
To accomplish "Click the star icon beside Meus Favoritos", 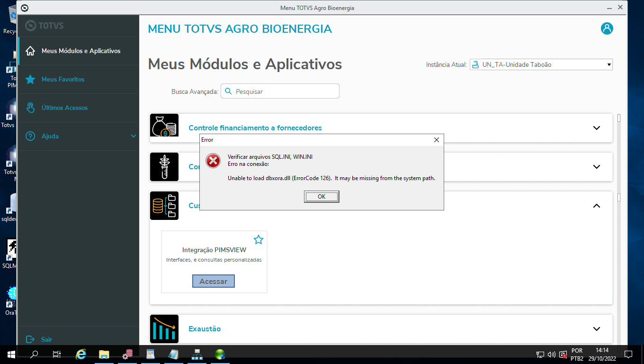I will click(x=30, y=79).
